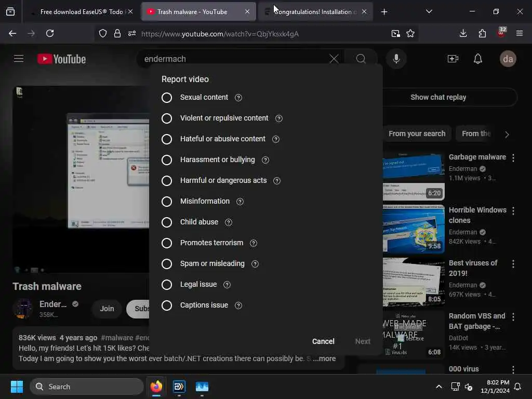Open the YouTube guide hamburger menu
Viewport: 532px width, 399px height.
(19, 59)
